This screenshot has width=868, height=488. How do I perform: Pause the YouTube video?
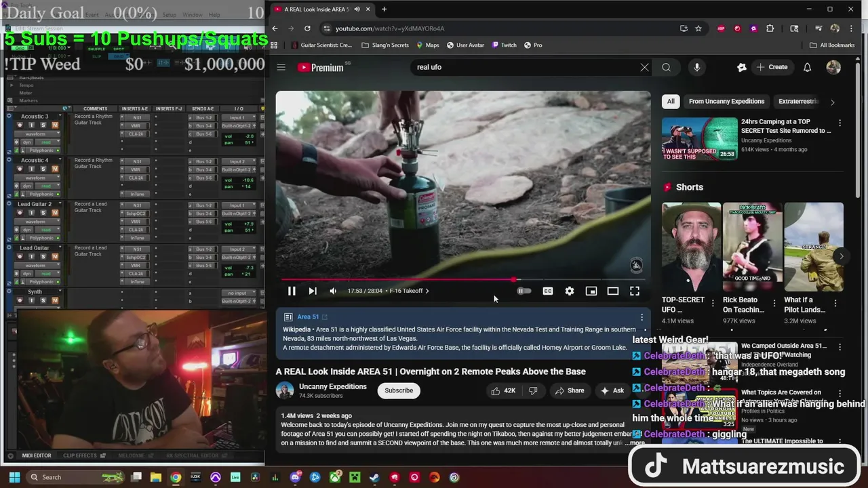click(292, 291)
